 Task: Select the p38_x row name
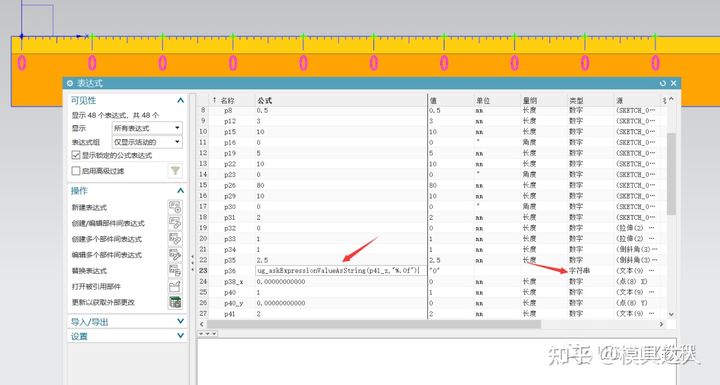tap(233, 282)
